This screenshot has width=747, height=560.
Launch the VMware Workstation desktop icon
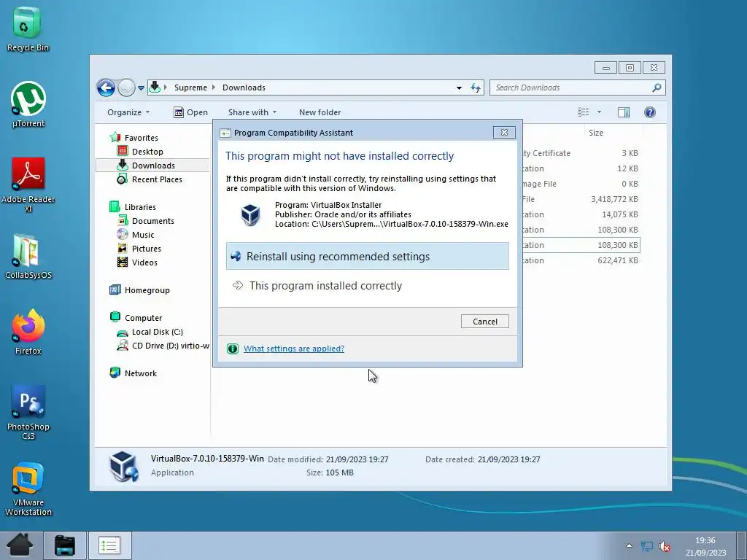28,489
